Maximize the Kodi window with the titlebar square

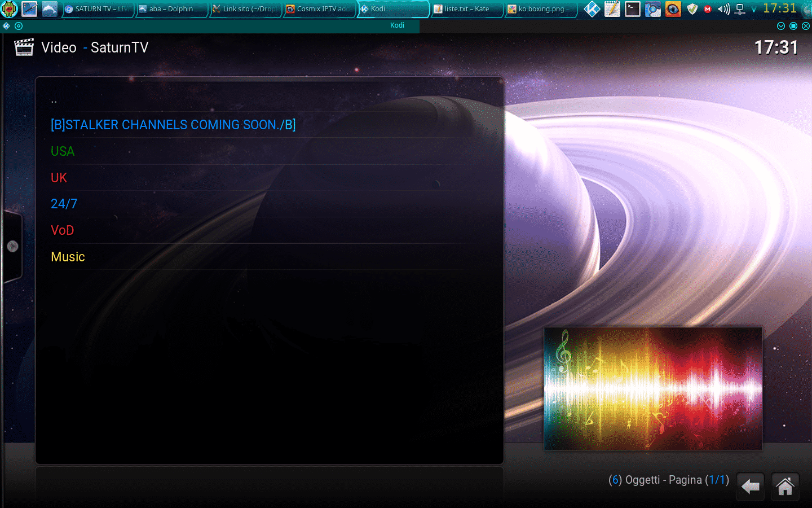[x=793, y=26]
